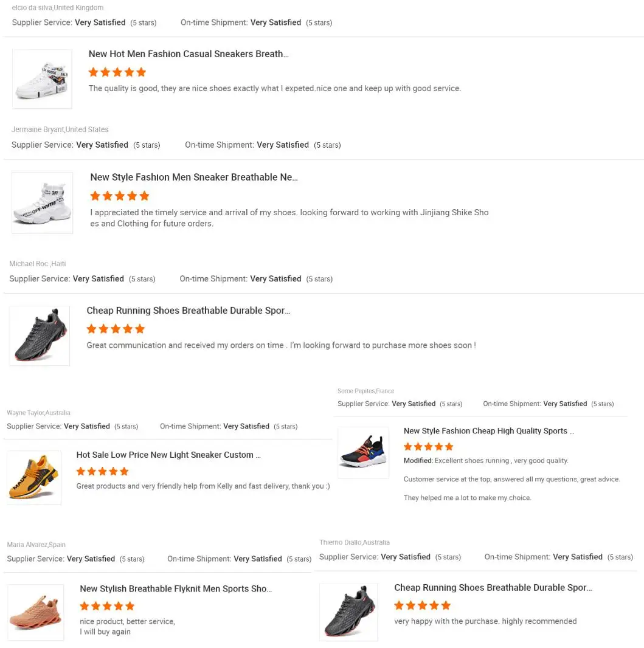
Task: Click star rating under "New Style Fashion Cheap"
Action: click(429, 447)
